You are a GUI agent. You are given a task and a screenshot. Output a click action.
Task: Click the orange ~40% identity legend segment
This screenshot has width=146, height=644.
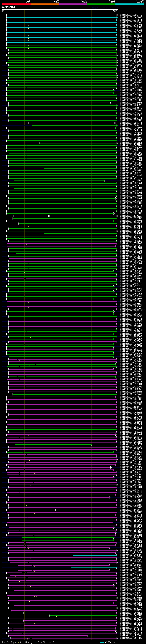(45, 4)
